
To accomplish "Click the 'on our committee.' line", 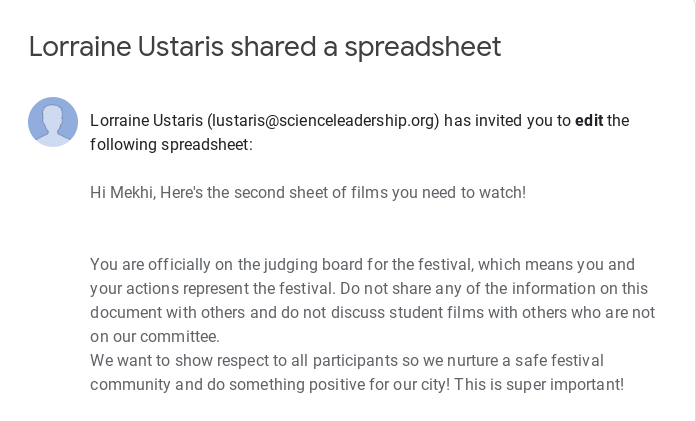I will [154, 336].
